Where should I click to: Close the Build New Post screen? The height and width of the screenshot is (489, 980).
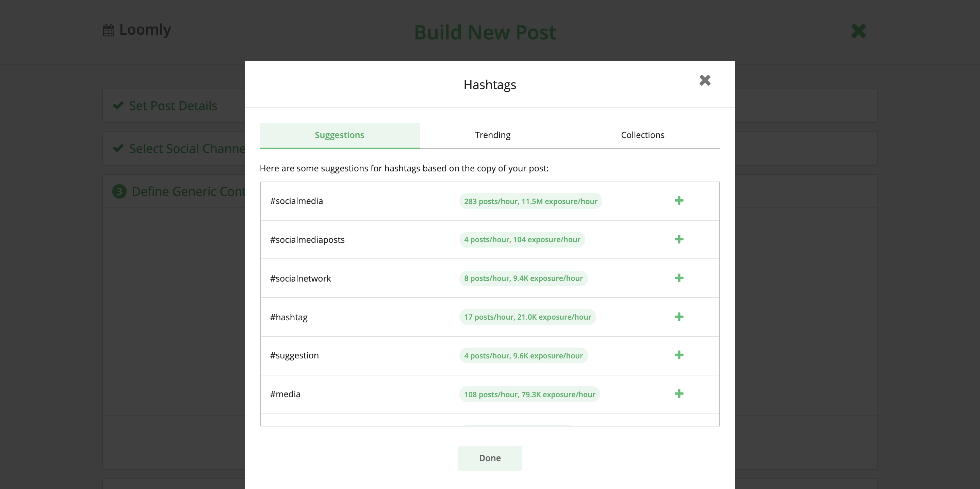(858, 31)
